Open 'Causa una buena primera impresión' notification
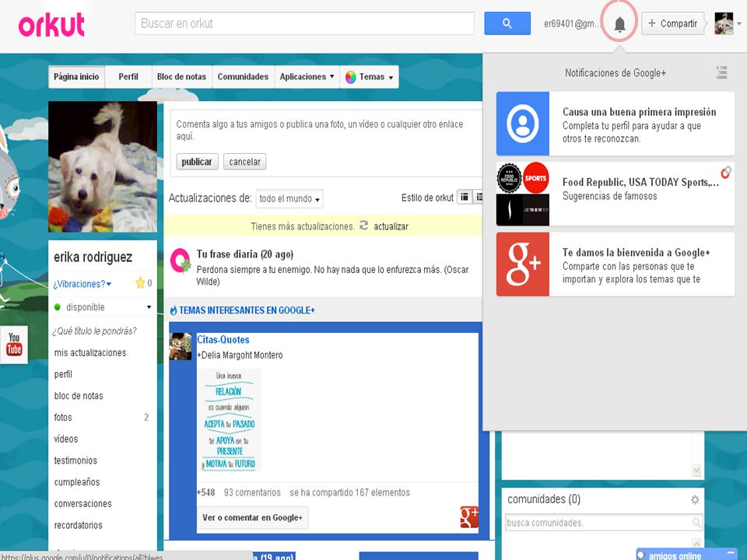This screenshot has width=747, height=560. click(615, 124)
